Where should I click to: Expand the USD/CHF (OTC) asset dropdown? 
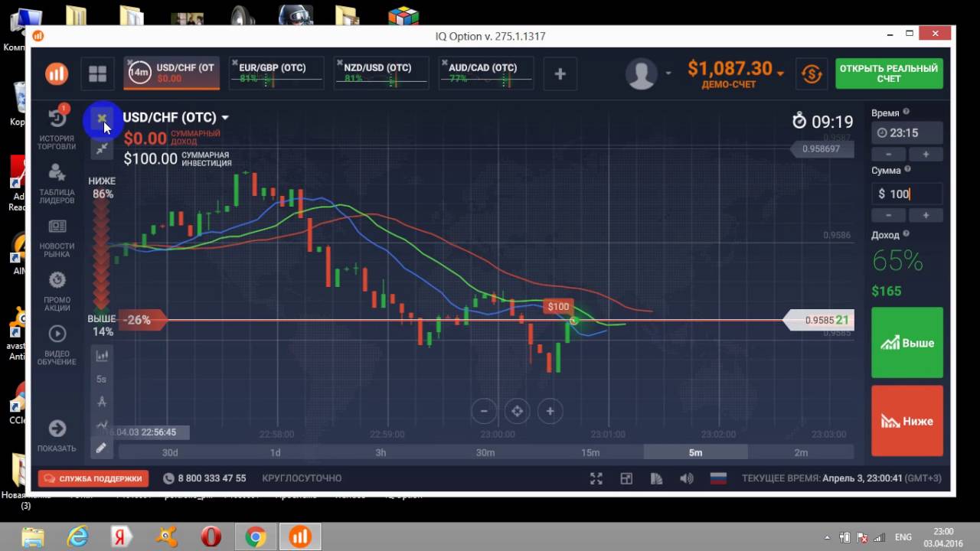point(225,118)
